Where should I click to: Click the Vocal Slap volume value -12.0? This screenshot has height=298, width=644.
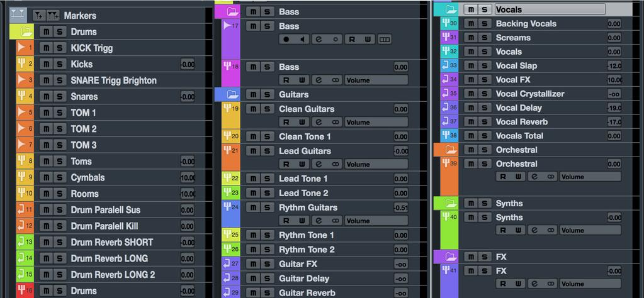click(614, 65)
